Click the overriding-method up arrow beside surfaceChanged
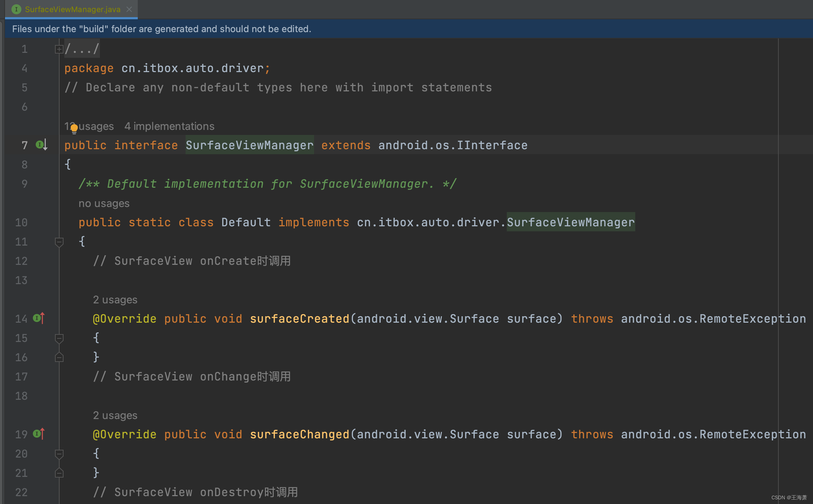 pos(42,434)
